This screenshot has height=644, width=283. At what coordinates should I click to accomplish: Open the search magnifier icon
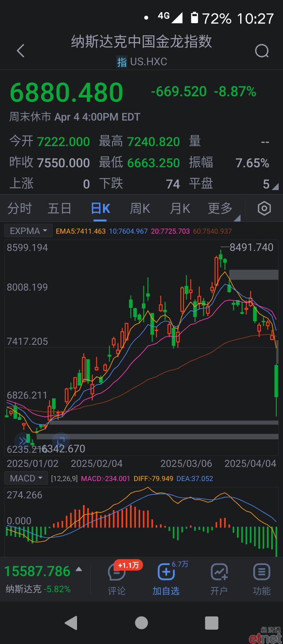[262, 51]
